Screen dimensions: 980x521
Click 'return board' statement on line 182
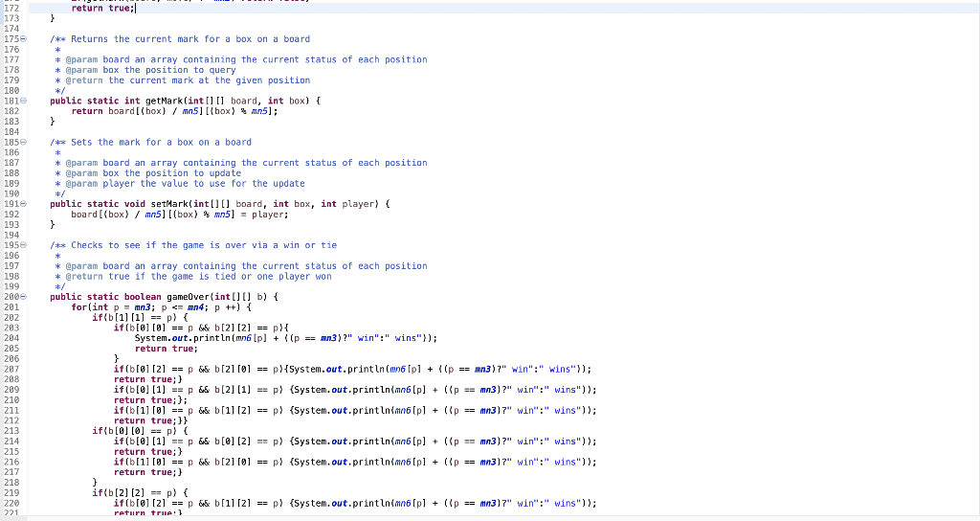click(102, 111)
